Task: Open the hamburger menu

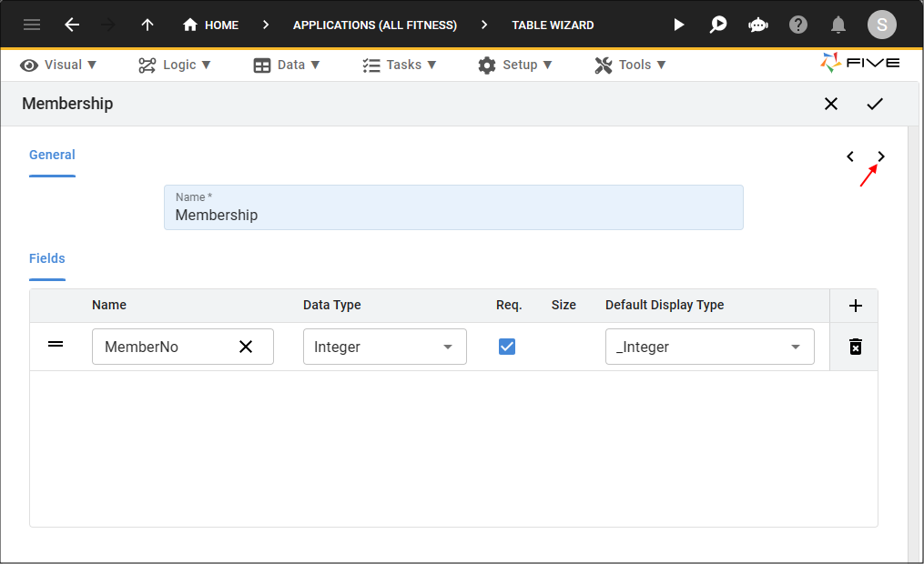Action: pos(32,25)
